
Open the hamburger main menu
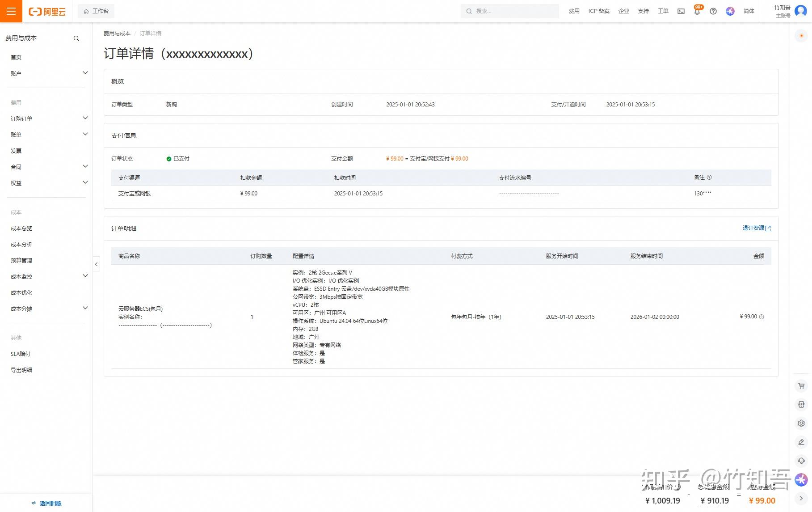pos(11,11)
